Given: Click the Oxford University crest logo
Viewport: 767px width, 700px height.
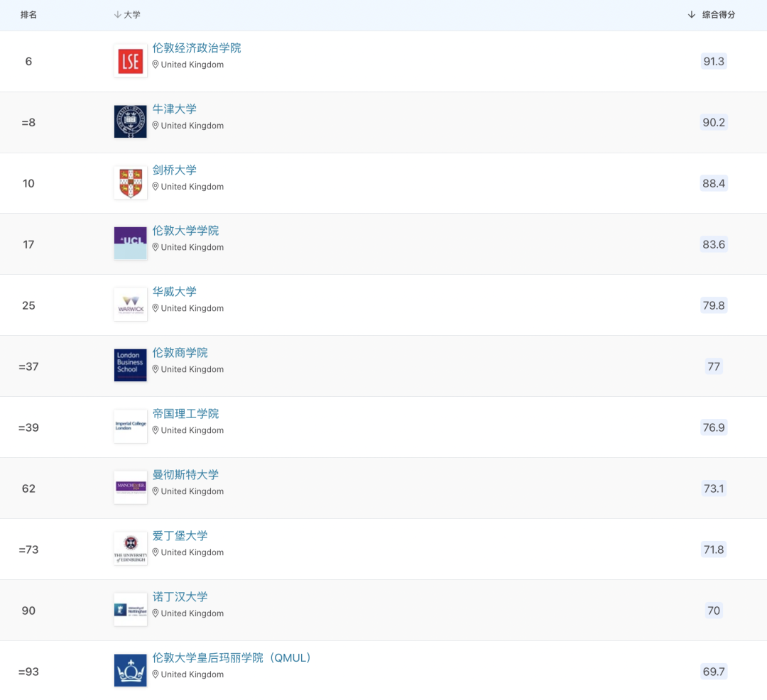Looking at the screenshot, I should coord(130,121).
